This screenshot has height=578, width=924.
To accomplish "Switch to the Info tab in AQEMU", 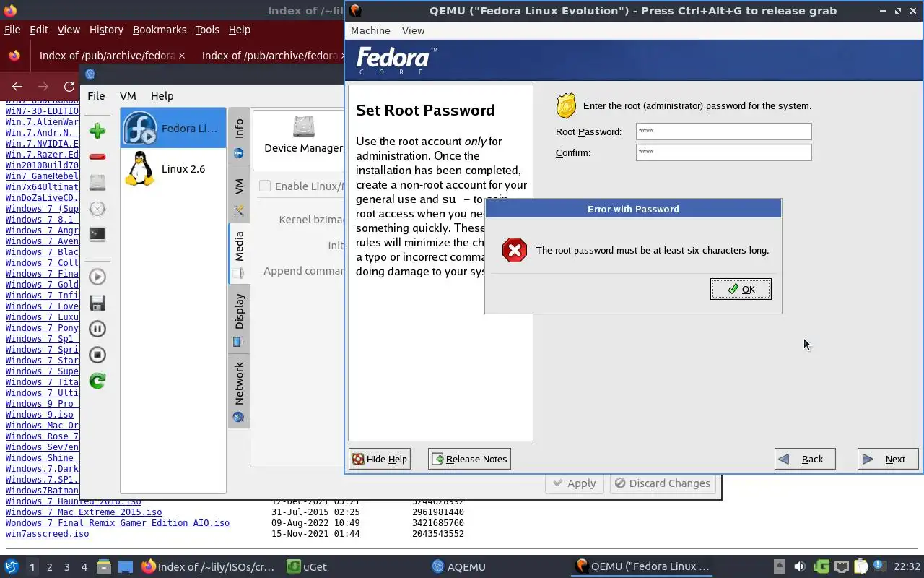I will [239, 137].
